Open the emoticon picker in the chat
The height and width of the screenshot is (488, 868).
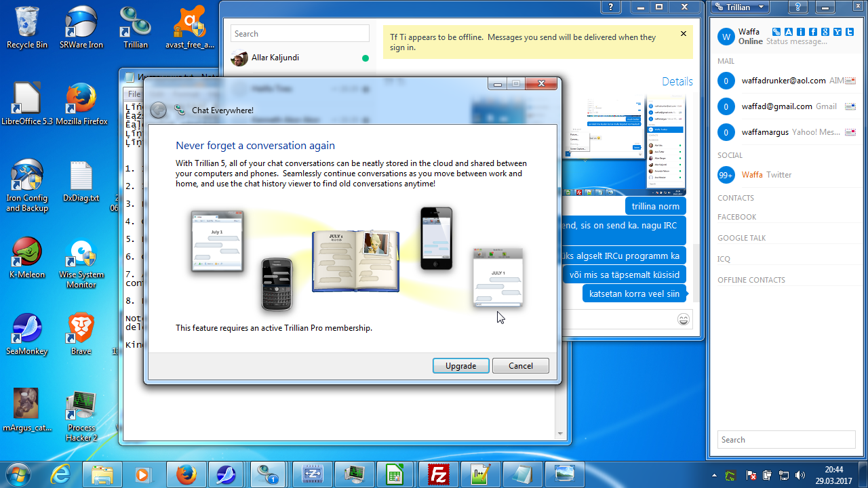[x=684, y=319]
